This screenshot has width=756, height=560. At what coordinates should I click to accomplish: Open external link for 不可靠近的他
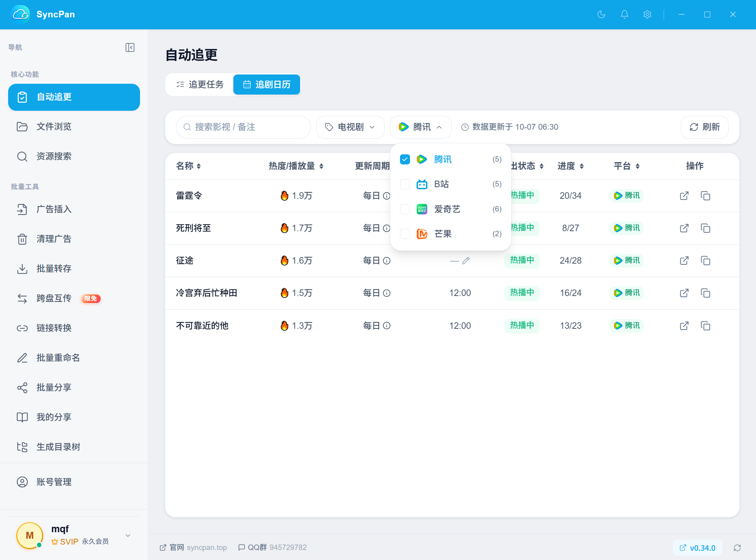[x=684, y=326]
